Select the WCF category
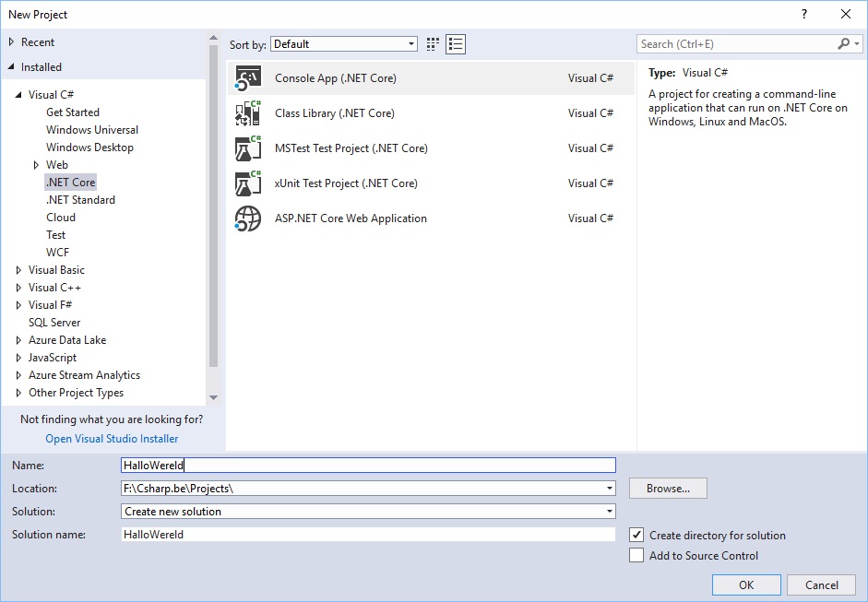Image resolution: width=868 pixels, height=602 pixels. pyautogui.click(x=57, y=253)
